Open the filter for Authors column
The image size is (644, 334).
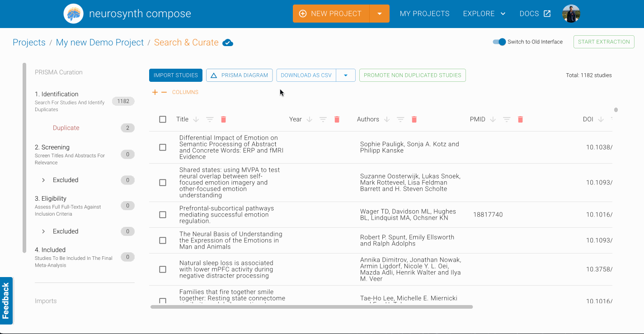click(400, 119)
